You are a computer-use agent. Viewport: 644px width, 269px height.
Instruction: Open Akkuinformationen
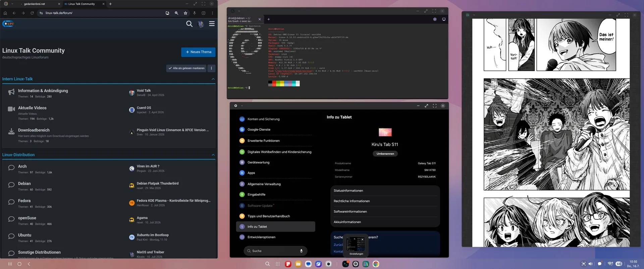click(x=385, y=222)
